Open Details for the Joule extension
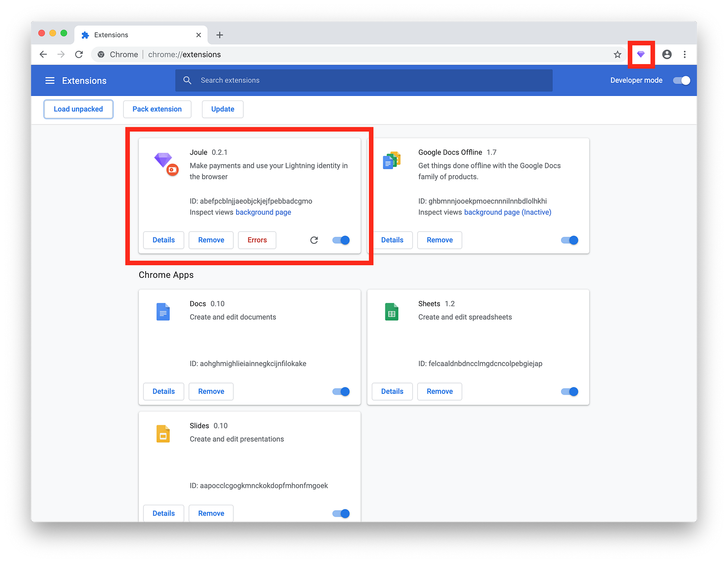This screenshot has width=728, height=563. pos(164,240)
